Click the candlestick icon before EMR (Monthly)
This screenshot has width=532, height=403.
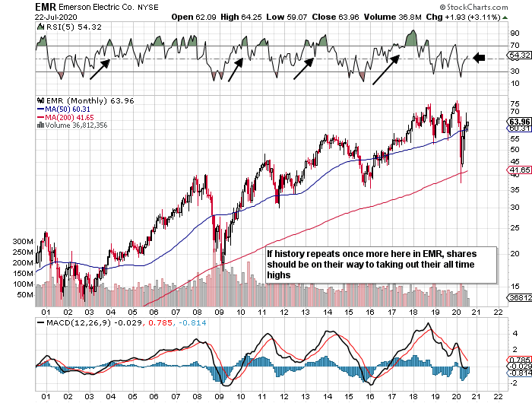tap(41, 100)
